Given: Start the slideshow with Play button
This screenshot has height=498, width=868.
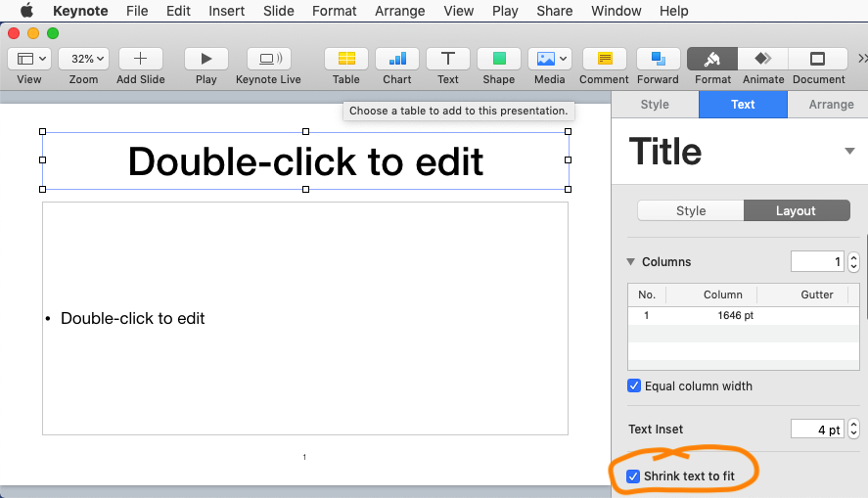Looking at the screenshot, I should point(206,59).
